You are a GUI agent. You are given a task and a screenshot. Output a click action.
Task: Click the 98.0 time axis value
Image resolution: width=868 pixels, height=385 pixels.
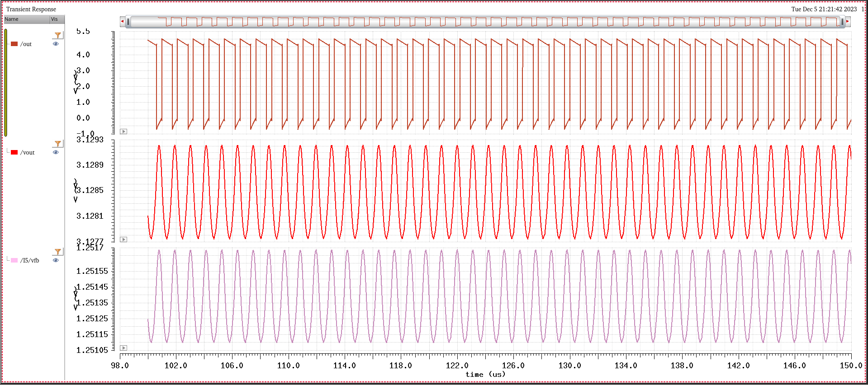120,366
